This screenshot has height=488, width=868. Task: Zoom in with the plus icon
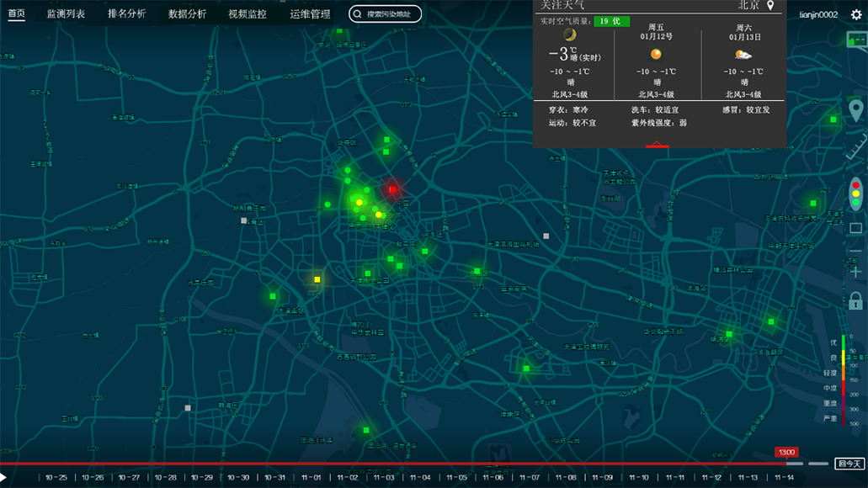tap(856, 273)
